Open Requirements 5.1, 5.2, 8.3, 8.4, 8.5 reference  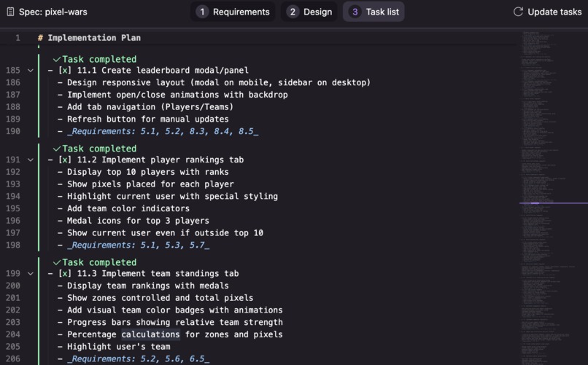pyautogui.click(x=163, y=131)
